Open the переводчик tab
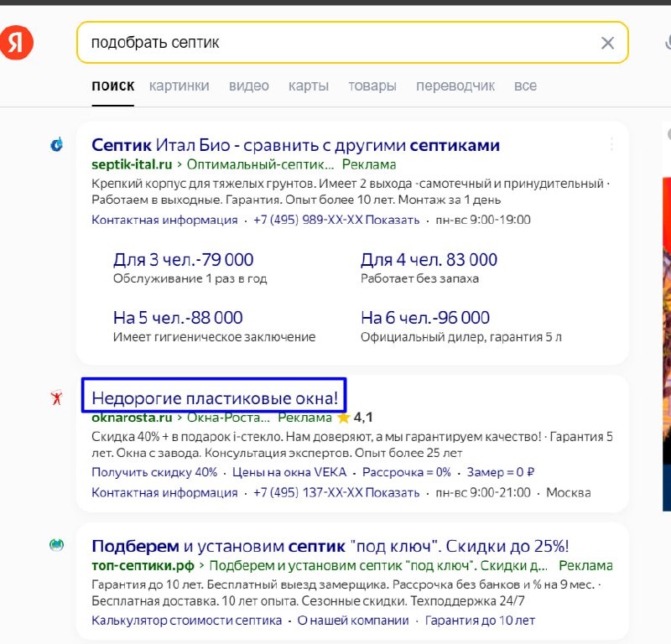 (455, 86)
